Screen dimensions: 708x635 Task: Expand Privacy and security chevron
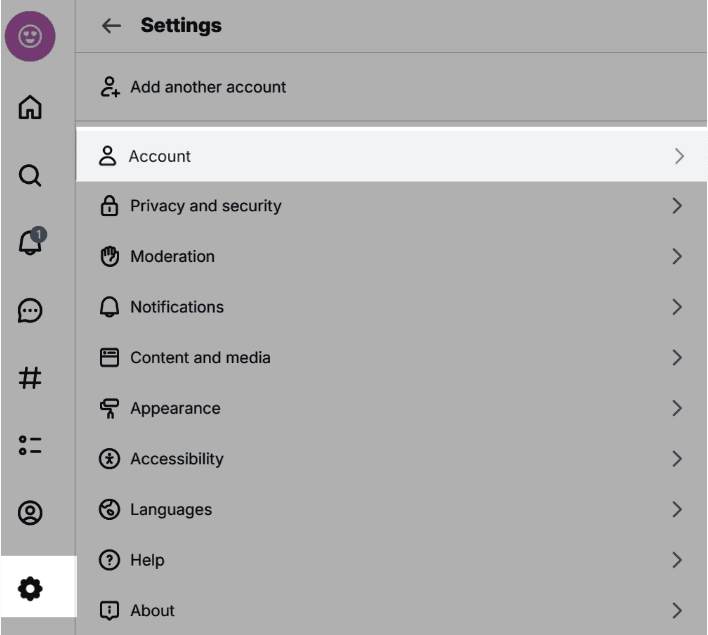(676, 206)
